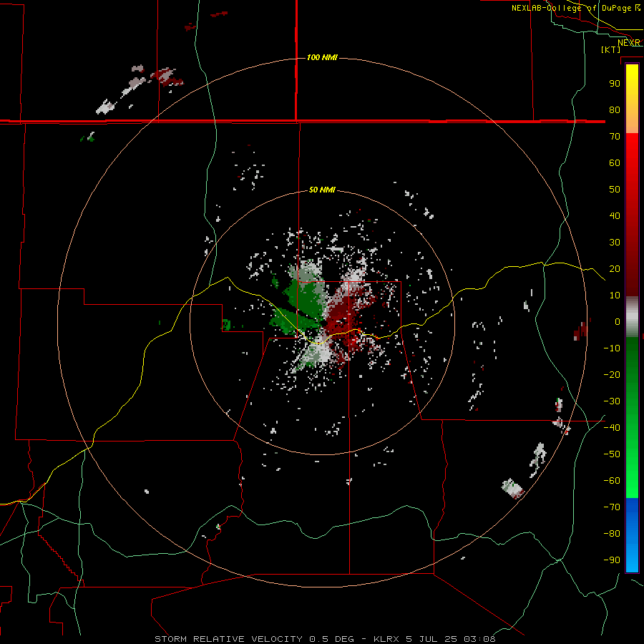
Task: Click the [KT] units label
Action: [611, 49]
